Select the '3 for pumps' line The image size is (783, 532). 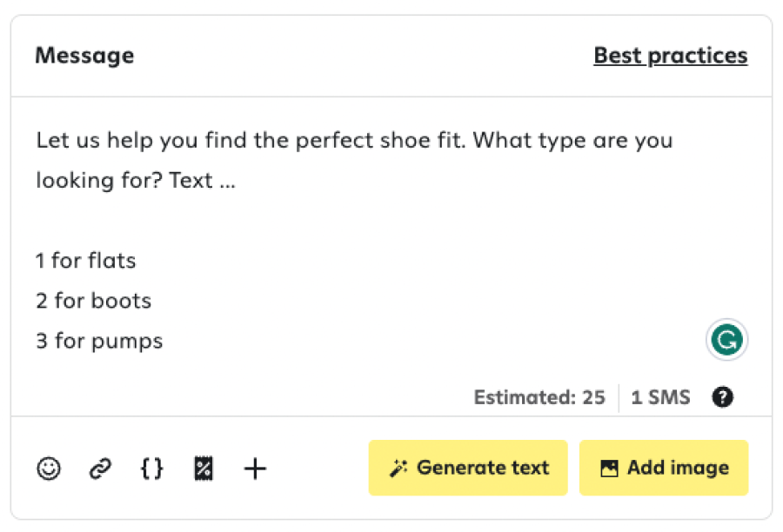pos(99,342)
